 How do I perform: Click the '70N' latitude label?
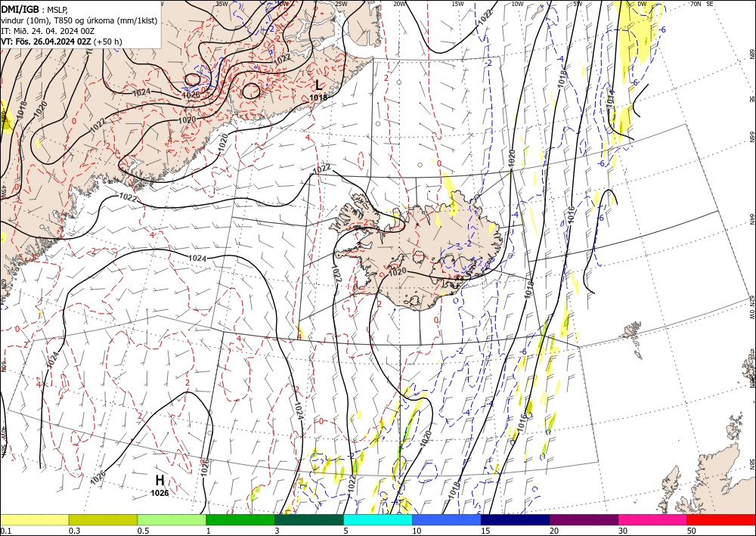[696, 4]
